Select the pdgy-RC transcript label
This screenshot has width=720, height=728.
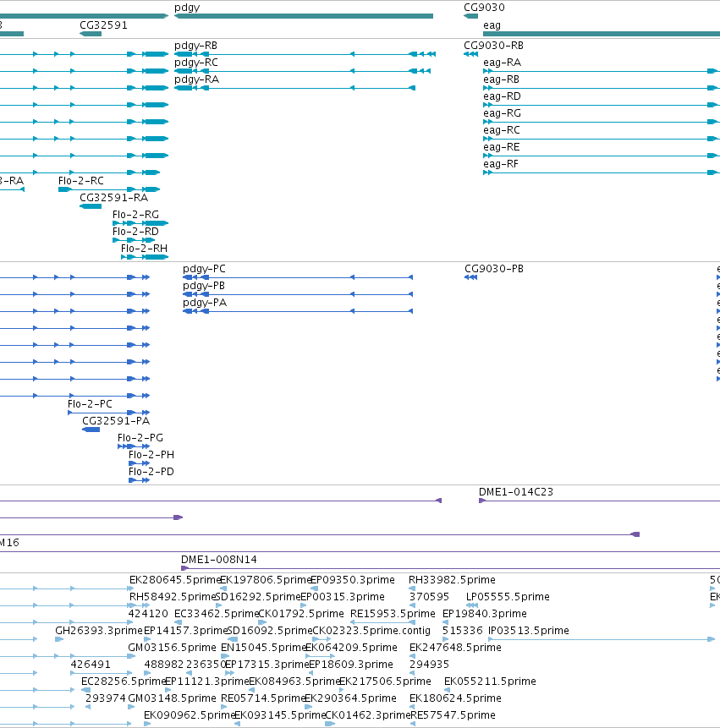tap(196, 63)
